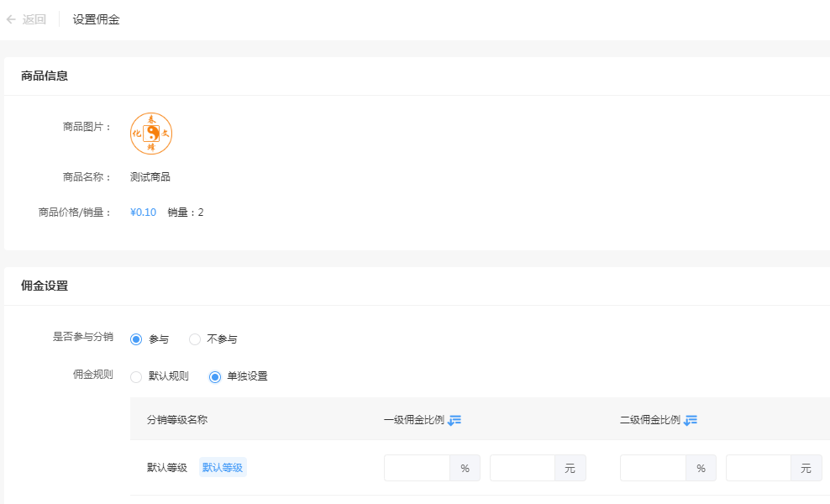Click the 测试商品 product name
Viewport: 830px width, 504px height.
coord(150,177)
